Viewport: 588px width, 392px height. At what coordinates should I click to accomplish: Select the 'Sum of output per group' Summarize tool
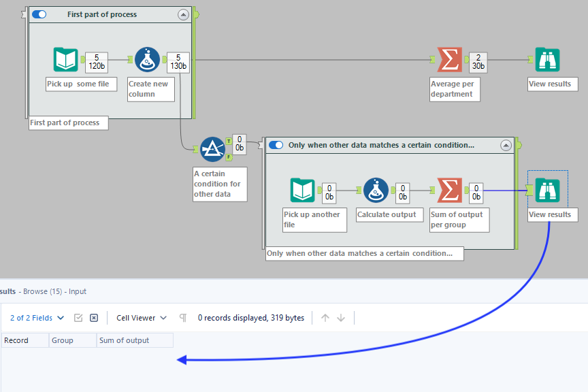tap(449, 191)
